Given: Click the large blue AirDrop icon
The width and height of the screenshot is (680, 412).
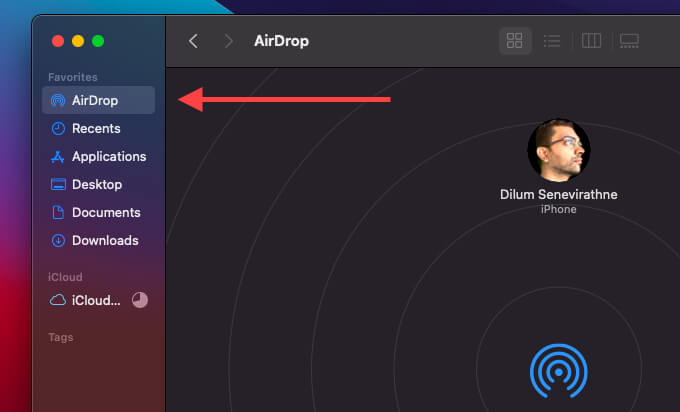Looking at the screenshot, I should (559, 371).
